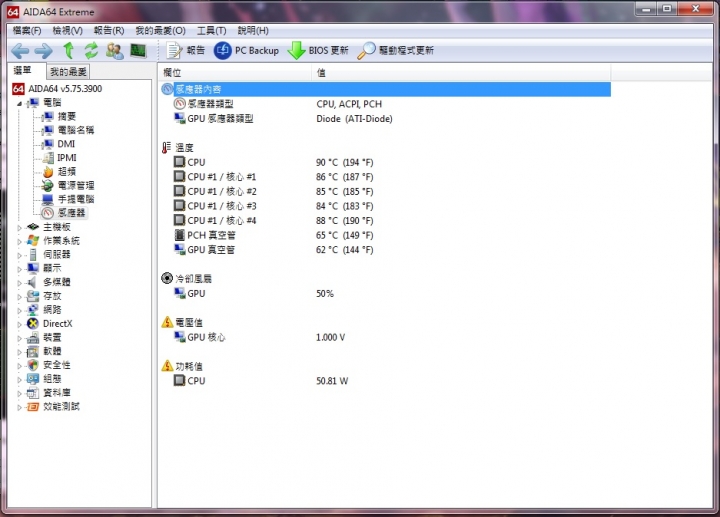
Task: Click the 效能測試 benchmark icon
Action: click(x=33, y=406)
